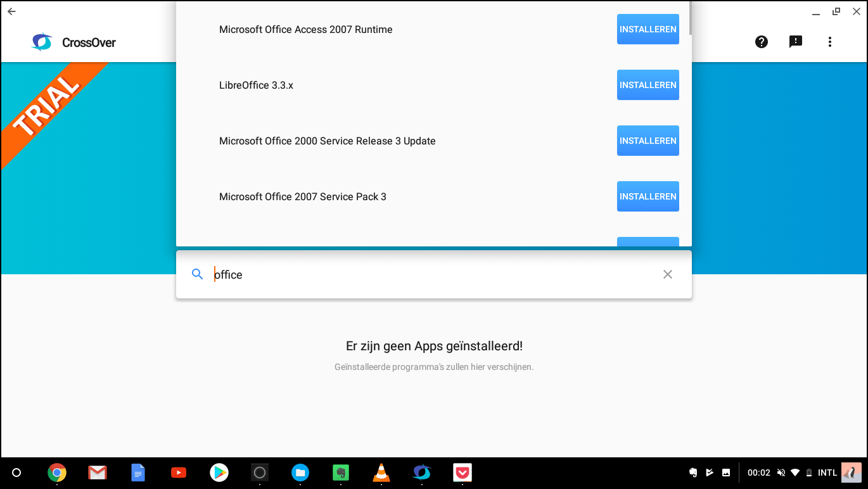The image size is (868, 489).
Task: Open the clock showing 00:02
Action: (x=759, y=473)
